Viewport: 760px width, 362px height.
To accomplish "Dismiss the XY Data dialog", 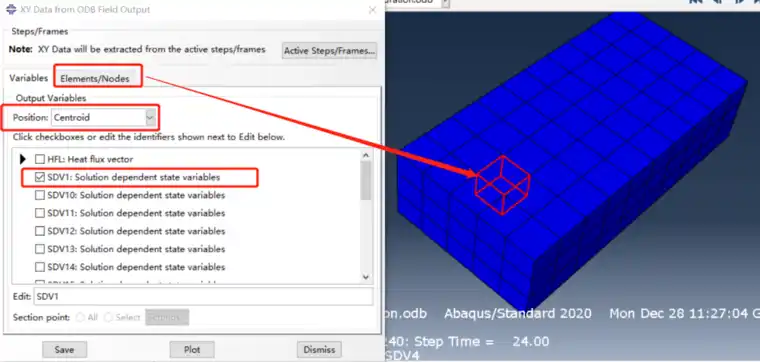I will coord(319,350).
